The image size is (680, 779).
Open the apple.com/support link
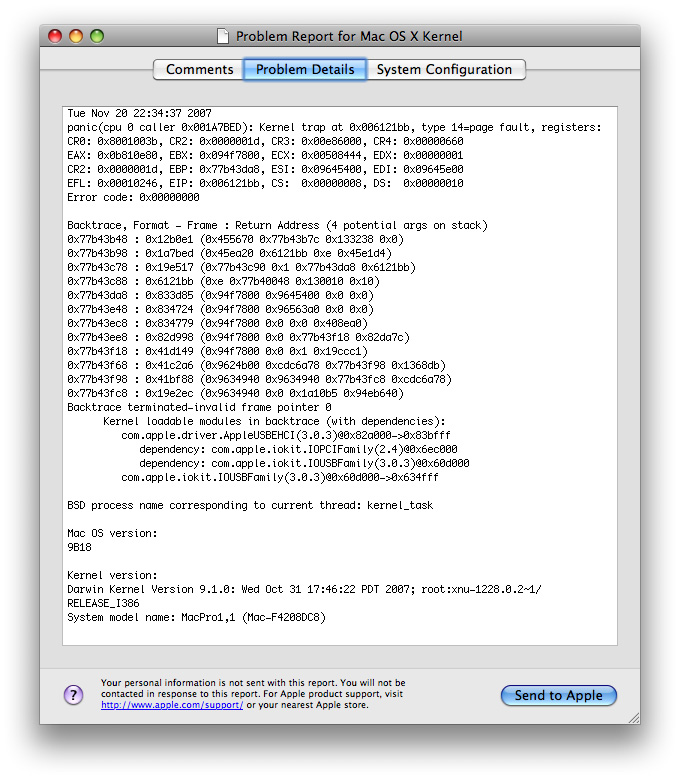[x=172, y=705]
